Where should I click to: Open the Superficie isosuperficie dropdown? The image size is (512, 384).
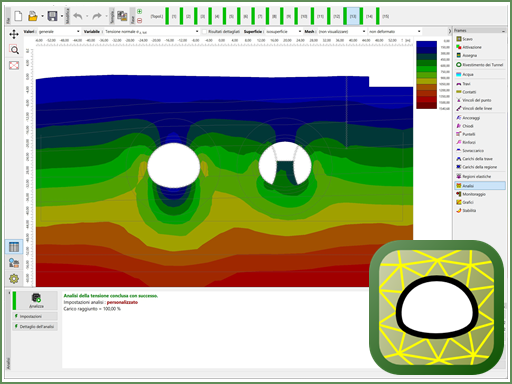[x=283, y=31]
